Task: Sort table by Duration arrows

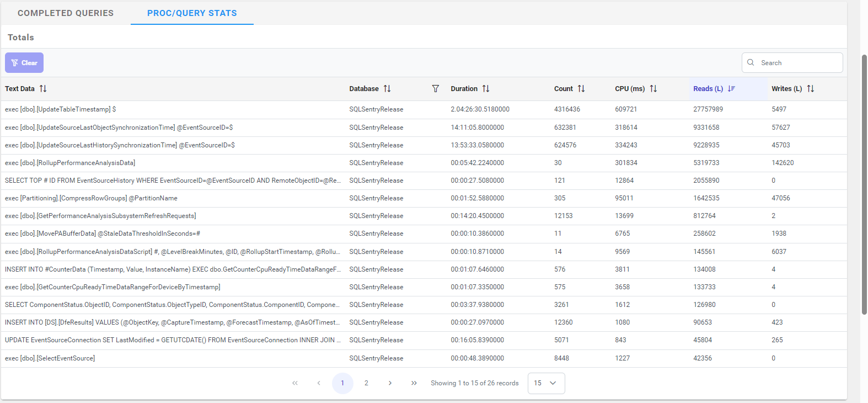Action: pos(486,89)
